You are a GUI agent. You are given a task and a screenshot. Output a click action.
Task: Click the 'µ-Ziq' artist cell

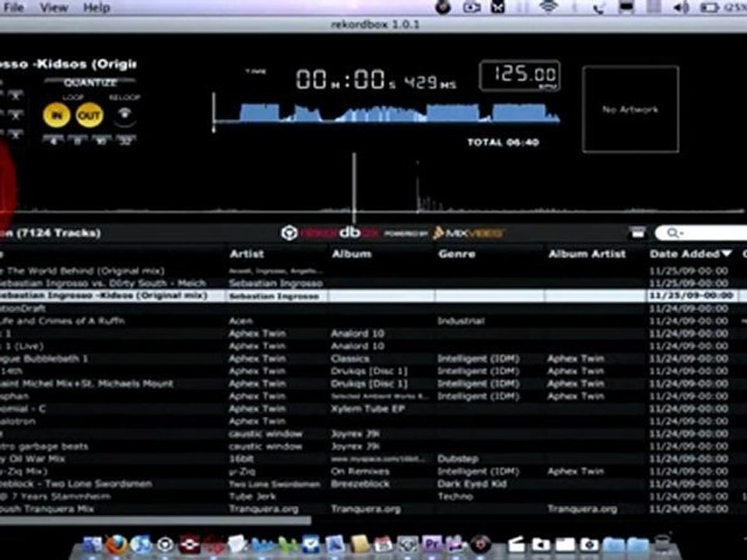click(241, 471)
